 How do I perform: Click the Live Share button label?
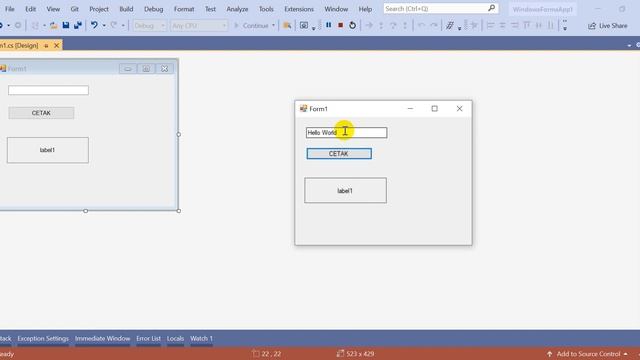click(x=613, y=26)
